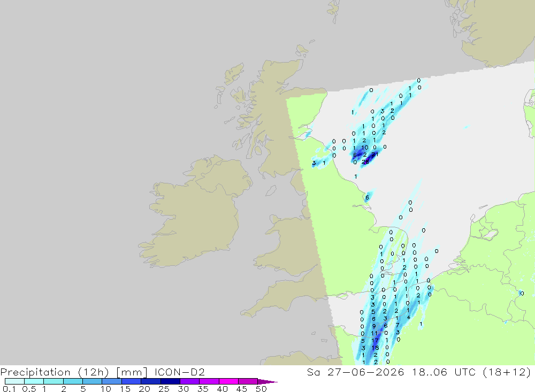The image size is (535, 392).
Task: Click the '30' legend scale label
Action: pos(183,389)
